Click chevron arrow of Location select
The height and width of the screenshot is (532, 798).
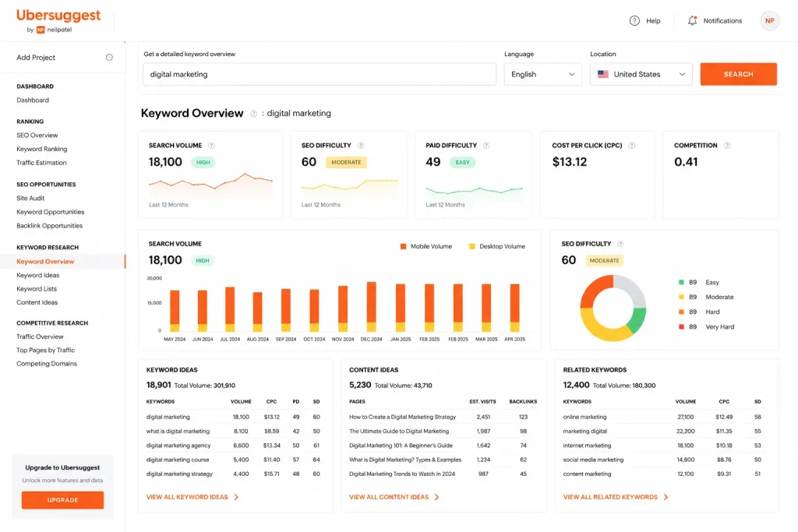pos(682,74)
